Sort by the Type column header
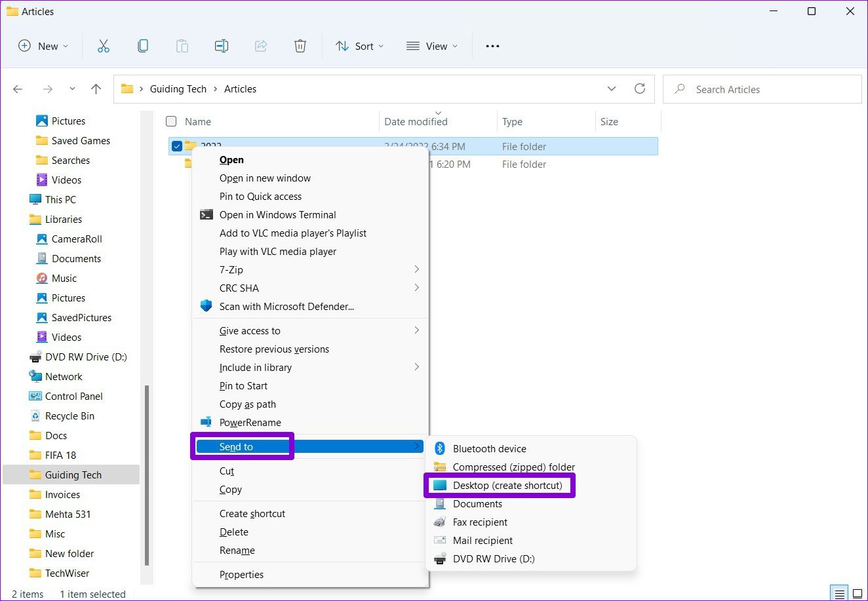Image resolution: width=868 pixels, height=601 pixels. [546, 121]
